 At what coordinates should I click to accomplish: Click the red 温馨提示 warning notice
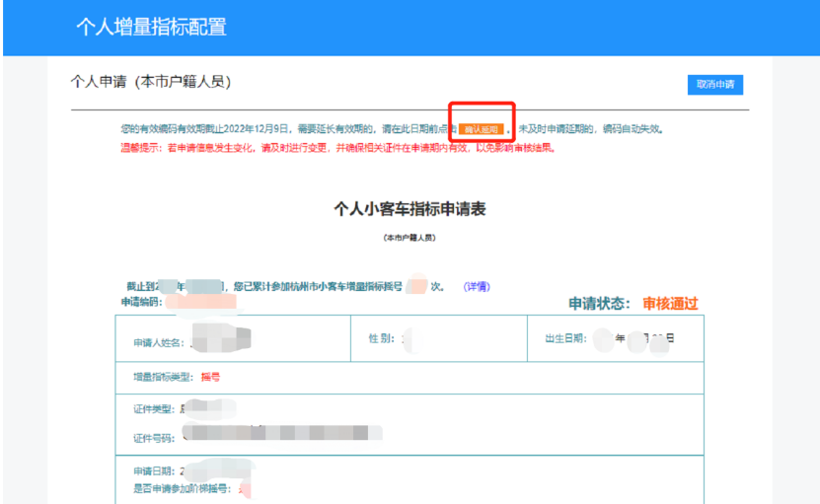(337, 148)
